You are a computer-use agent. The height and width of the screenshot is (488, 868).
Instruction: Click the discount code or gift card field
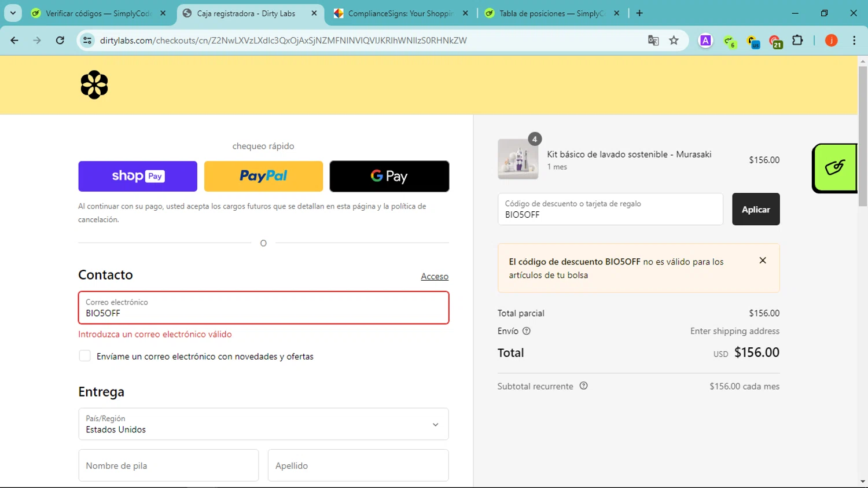[610, 209]
